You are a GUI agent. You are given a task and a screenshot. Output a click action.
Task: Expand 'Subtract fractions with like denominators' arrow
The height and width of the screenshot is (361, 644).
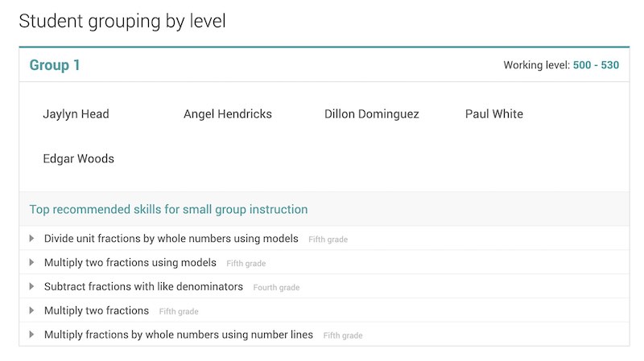click(x=31, y=286)
